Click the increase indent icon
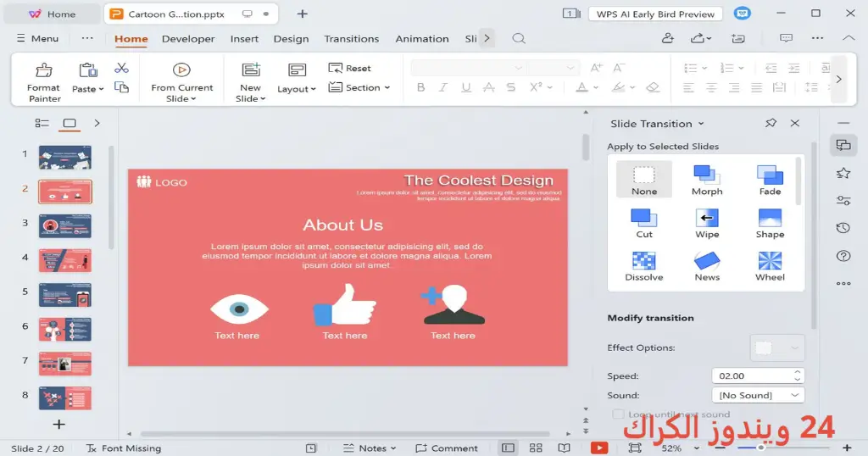The image size is (868, 456). point(793,68)
